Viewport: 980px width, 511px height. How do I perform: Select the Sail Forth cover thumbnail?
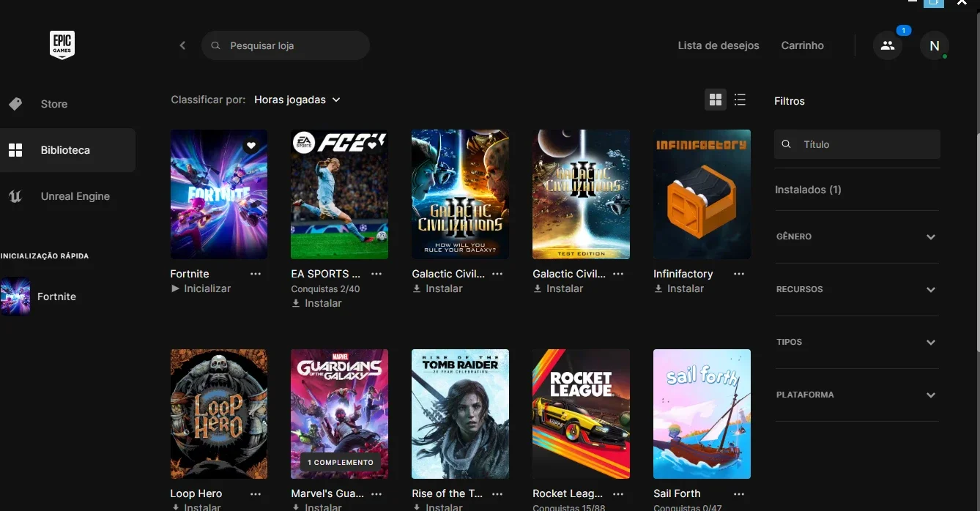click(x=702, y=414)
